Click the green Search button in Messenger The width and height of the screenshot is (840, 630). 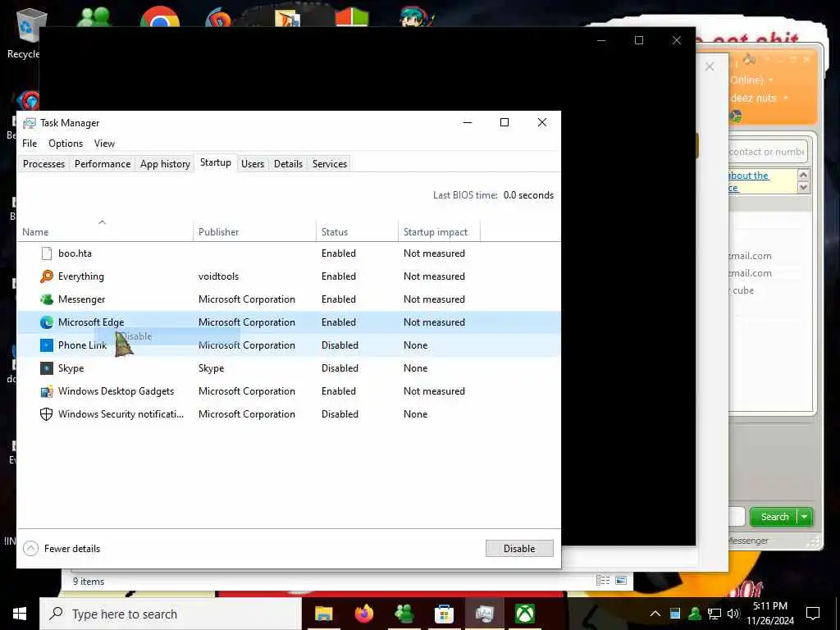coord(774,517)
